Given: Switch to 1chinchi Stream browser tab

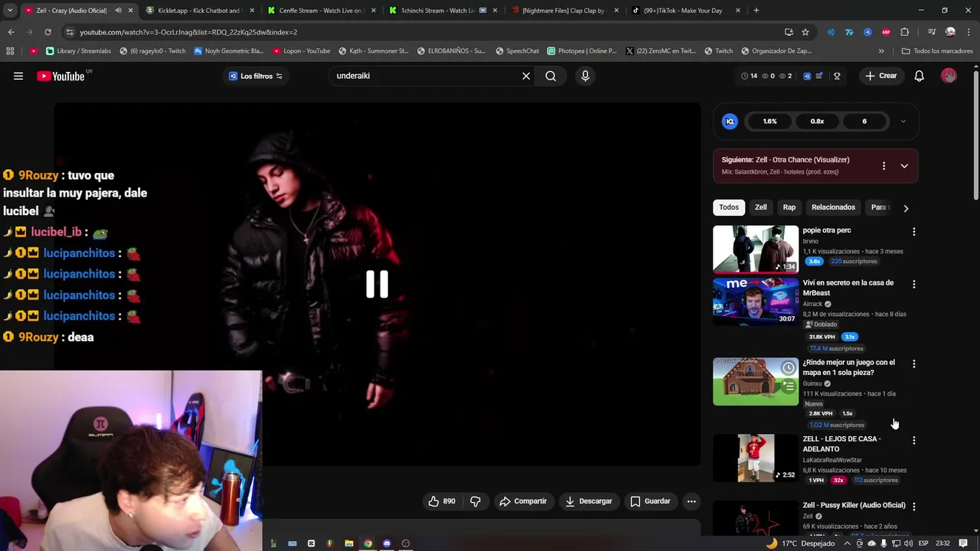Looking at the screenshot, I should (x=442, y=11).
